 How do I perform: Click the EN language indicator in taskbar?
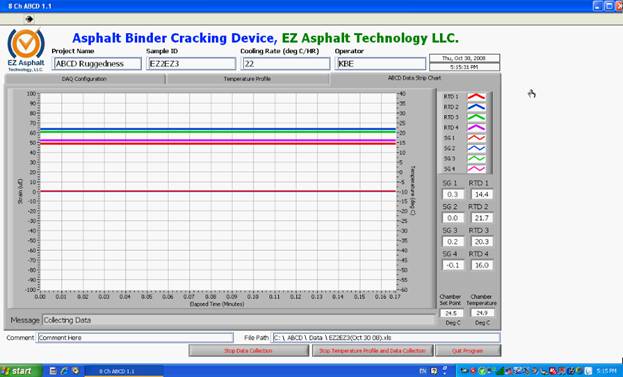click(x=423, y=371)
